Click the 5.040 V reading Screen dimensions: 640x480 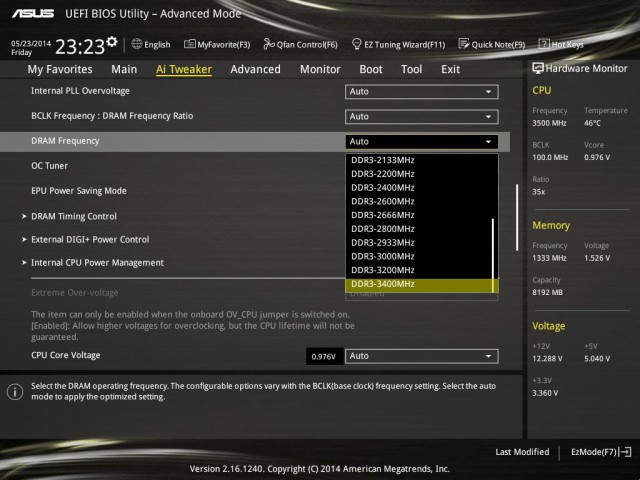[x=597, y=358]
